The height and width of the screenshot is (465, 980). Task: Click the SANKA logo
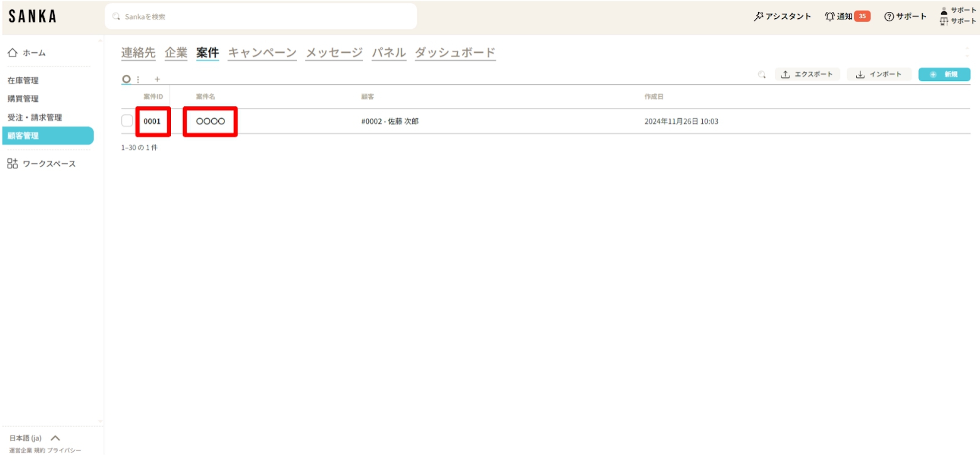coord(33,16)
